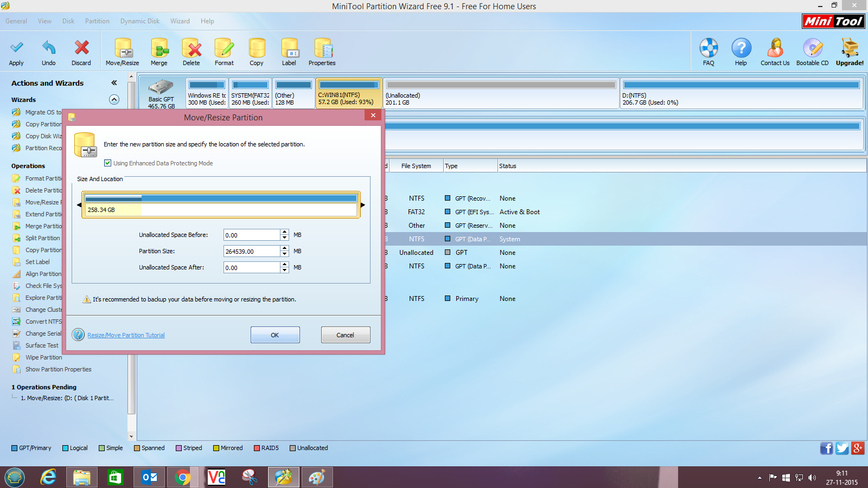
Task: Click the Format partition toolbar icon
Action: coord(224,48)
